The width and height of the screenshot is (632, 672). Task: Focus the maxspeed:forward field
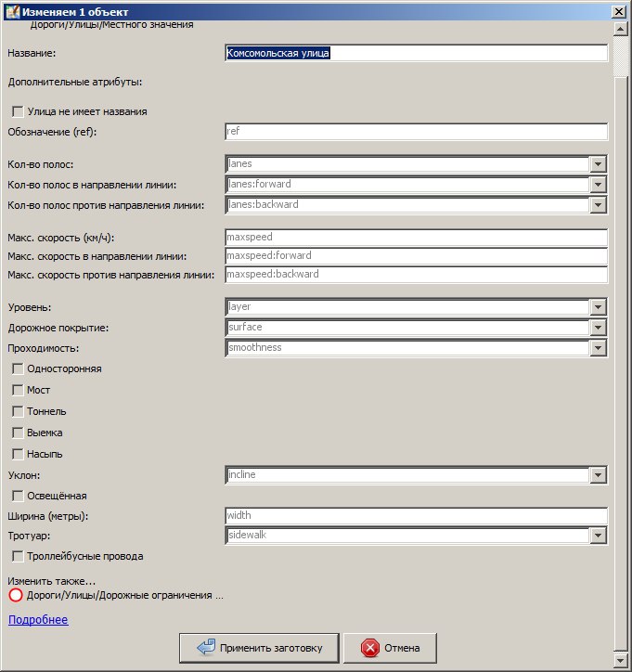pyautogui.click(x=416, y=256)
